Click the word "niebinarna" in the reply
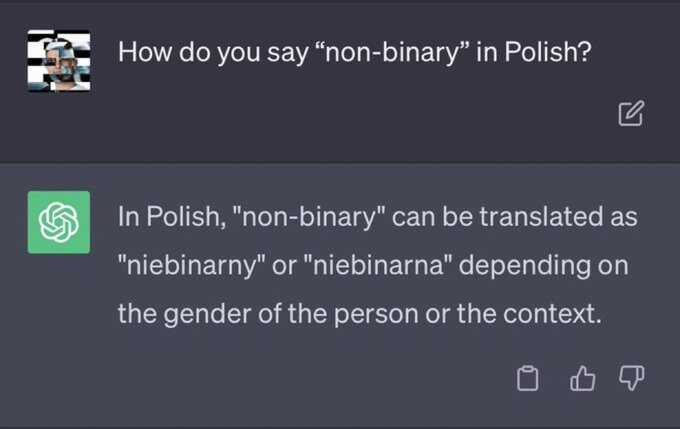The width and height of the screenshot is (680, 429). (x=376, y=265)
